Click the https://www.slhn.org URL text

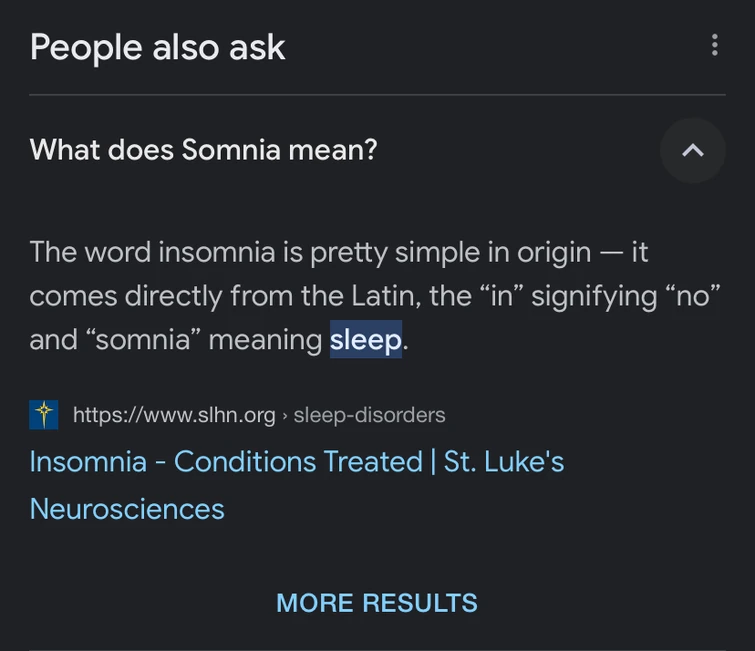(174, 415)
